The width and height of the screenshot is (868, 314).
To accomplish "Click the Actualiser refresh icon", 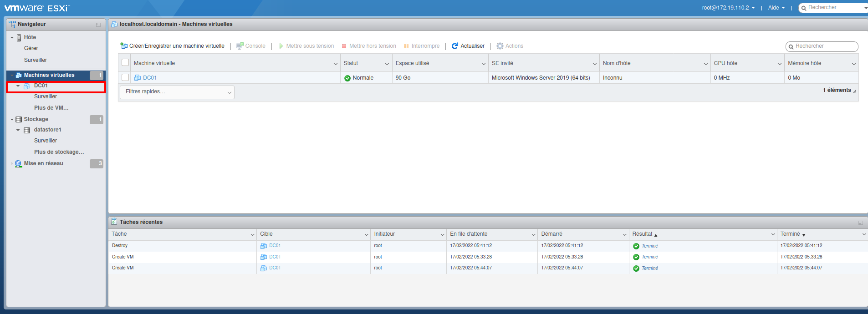I will (x=455, y=46).
